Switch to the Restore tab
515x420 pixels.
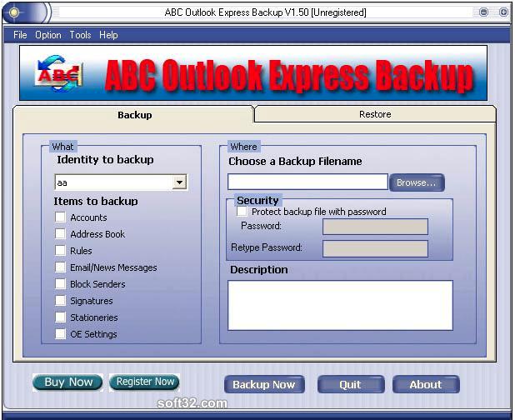pyautogui.click(x=375, y=114)
